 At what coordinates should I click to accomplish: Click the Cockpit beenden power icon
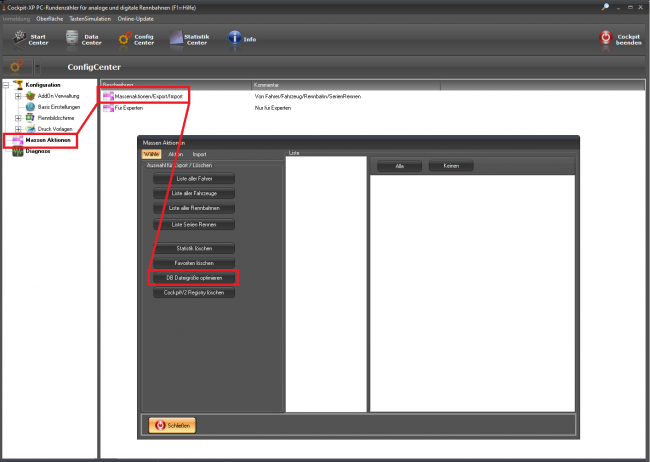pyautogui.click(x=606, y=38)
